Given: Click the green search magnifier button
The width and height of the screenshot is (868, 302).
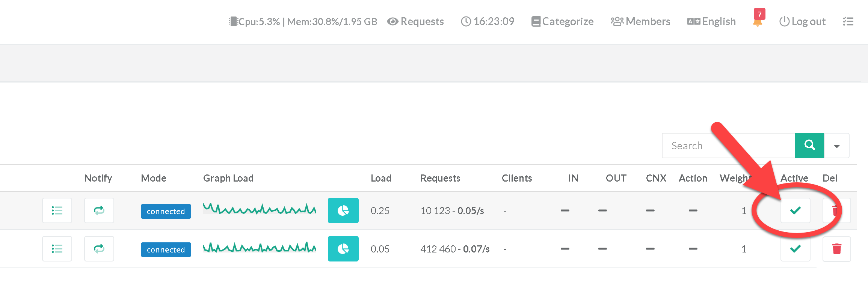Looking at the screenshot, I should coord(809,146).
